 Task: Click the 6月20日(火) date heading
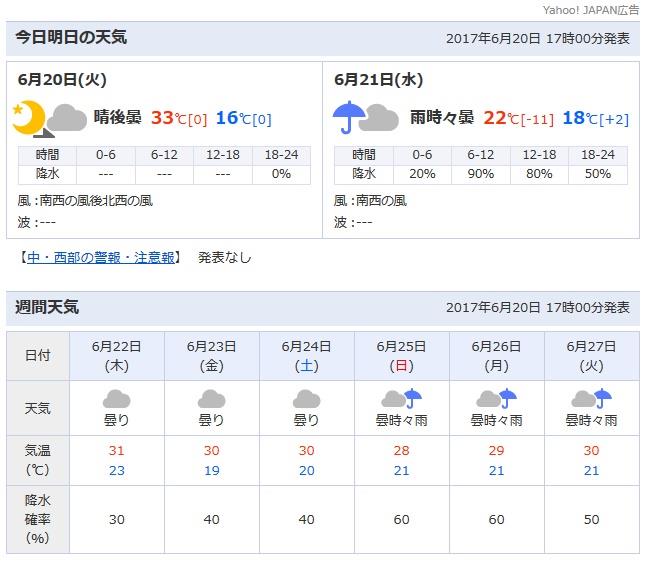tap(62, 79)
